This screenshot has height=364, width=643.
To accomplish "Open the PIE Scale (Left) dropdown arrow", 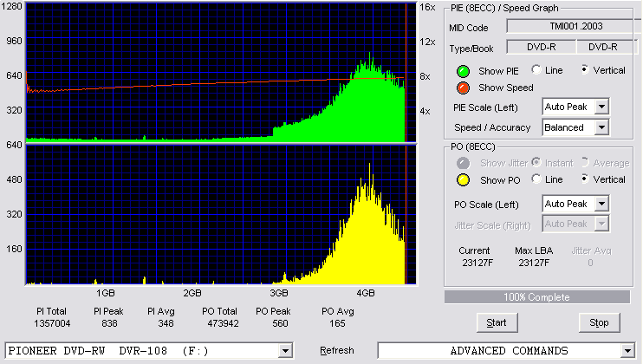I will click(x=601, y=107).
